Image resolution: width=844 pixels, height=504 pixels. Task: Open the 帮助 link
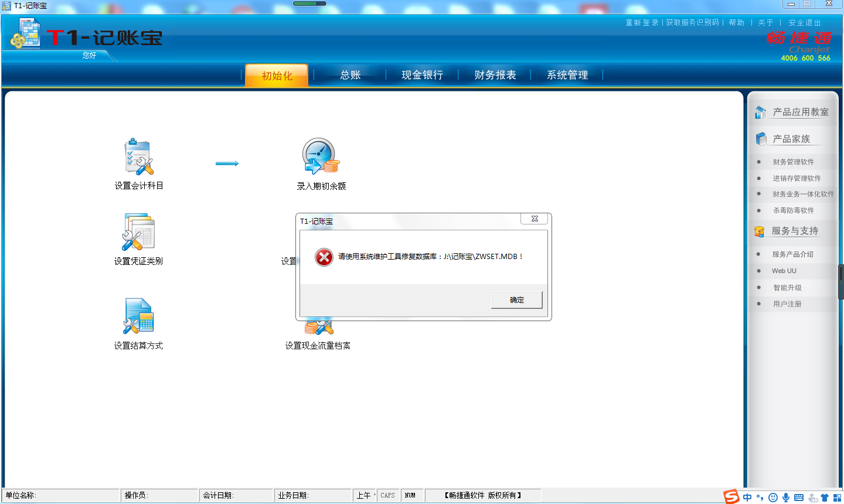736,23
